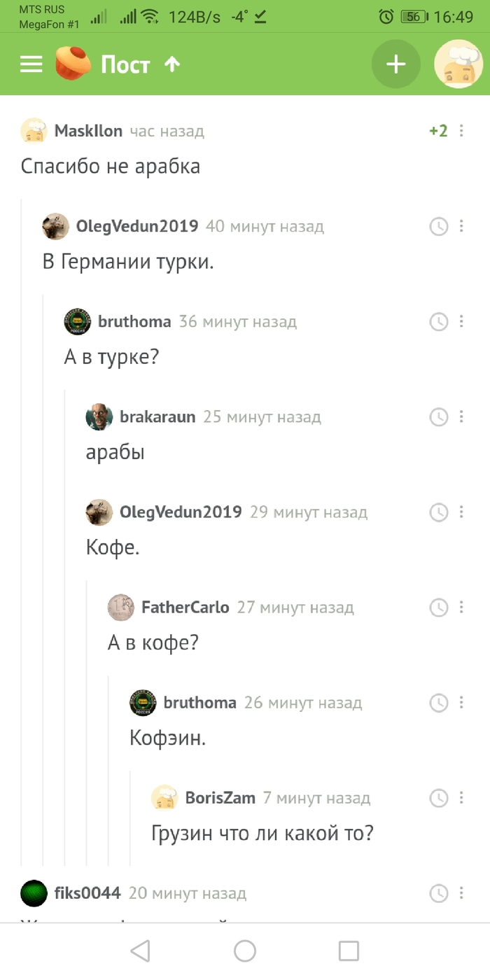Tap the clock icon next to MaskIlon's comment
490x980 pixels.
coord(440,131)
